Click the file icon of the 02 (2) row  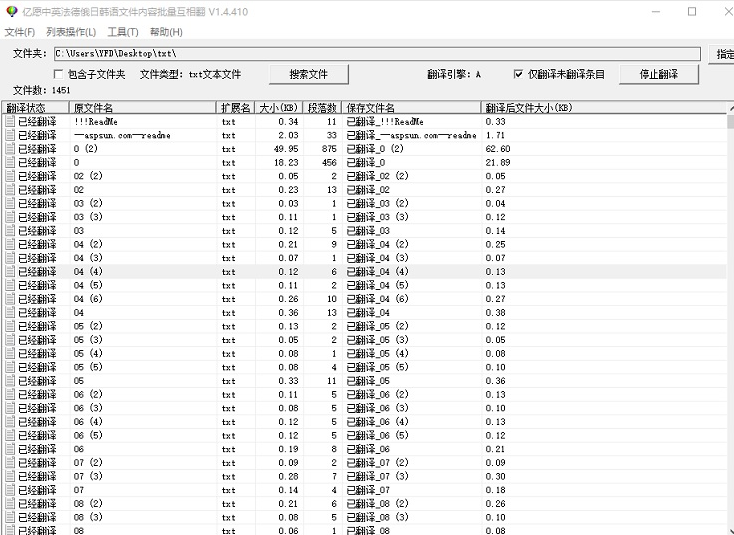click(x=10, y=176)
